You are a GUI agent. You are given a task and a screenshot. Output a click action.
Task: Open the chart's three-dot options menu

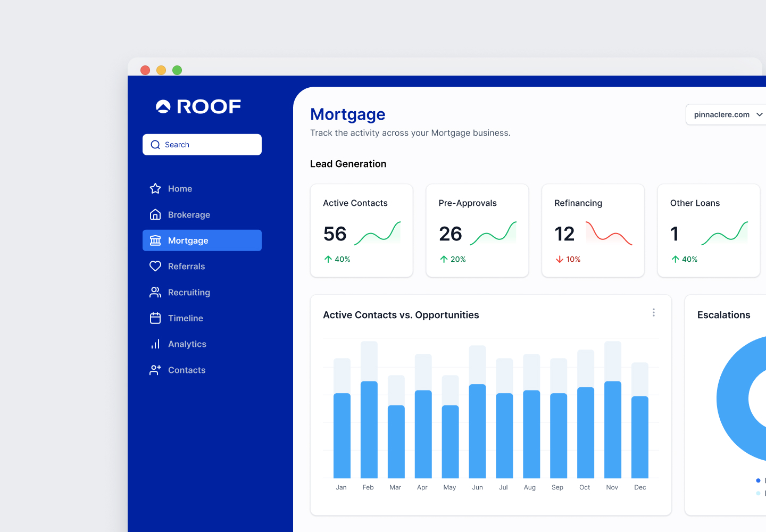point(654,313)
